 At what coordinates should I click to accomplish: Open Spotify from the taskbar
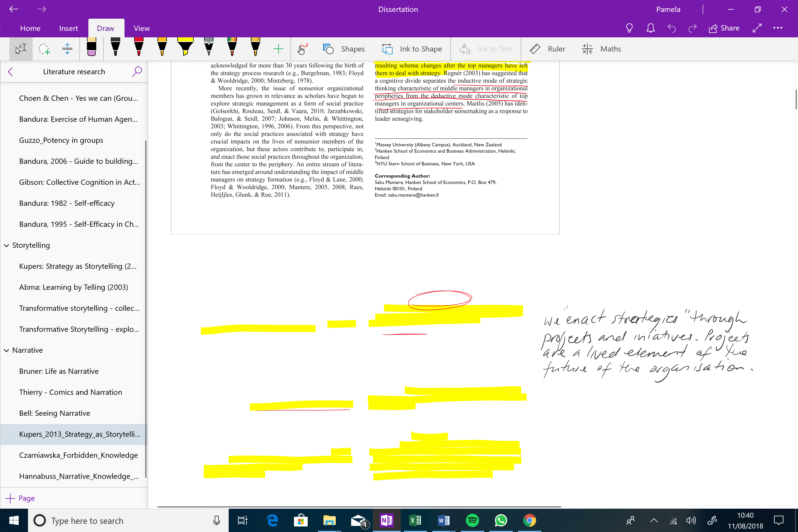click(472, 520)
